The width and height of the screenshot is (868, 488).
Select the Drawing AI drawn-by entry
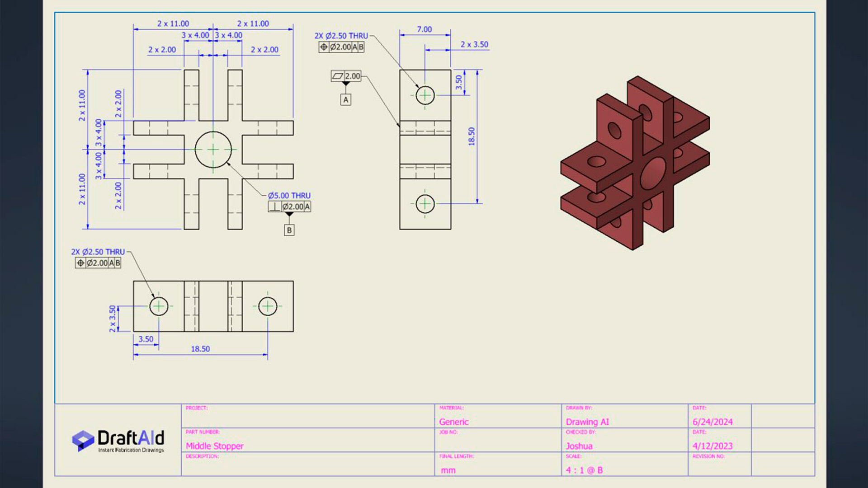click(587, 422)
